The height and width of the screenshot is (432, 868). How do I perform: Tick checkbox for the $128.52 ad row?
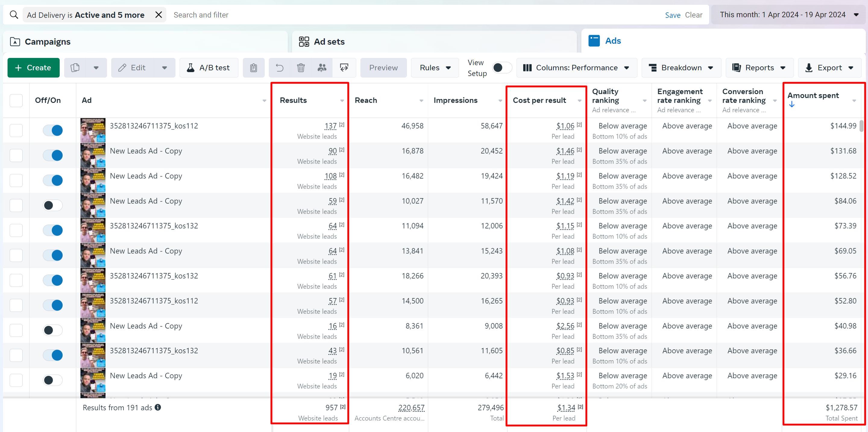click(16, 180)
